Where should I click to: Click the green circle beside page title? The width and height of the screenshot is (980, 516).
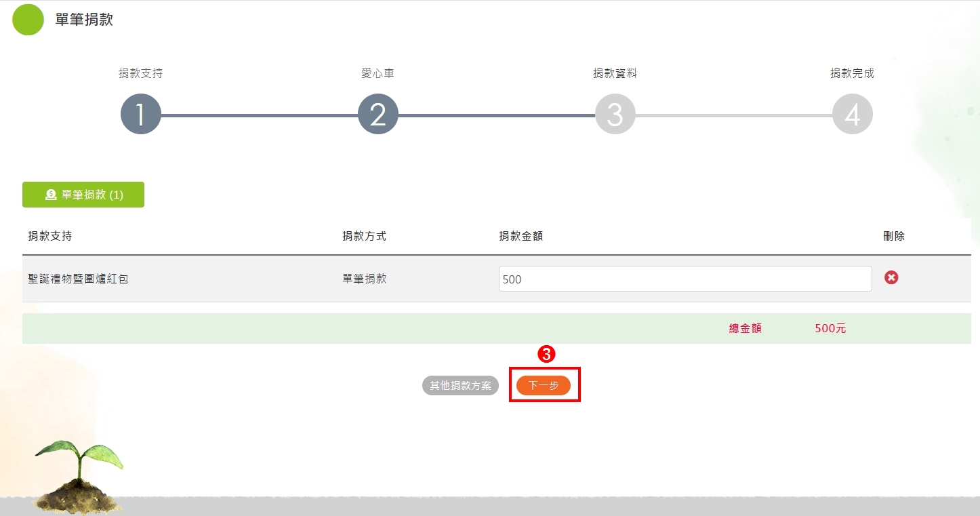point(28,20)
